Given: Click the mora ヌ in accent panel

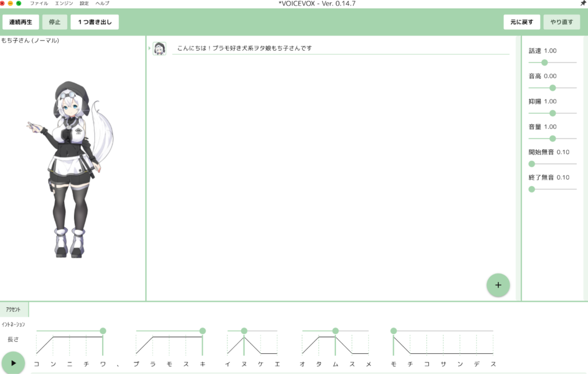Looking at the screenshot, I should [x=244, y=364].
